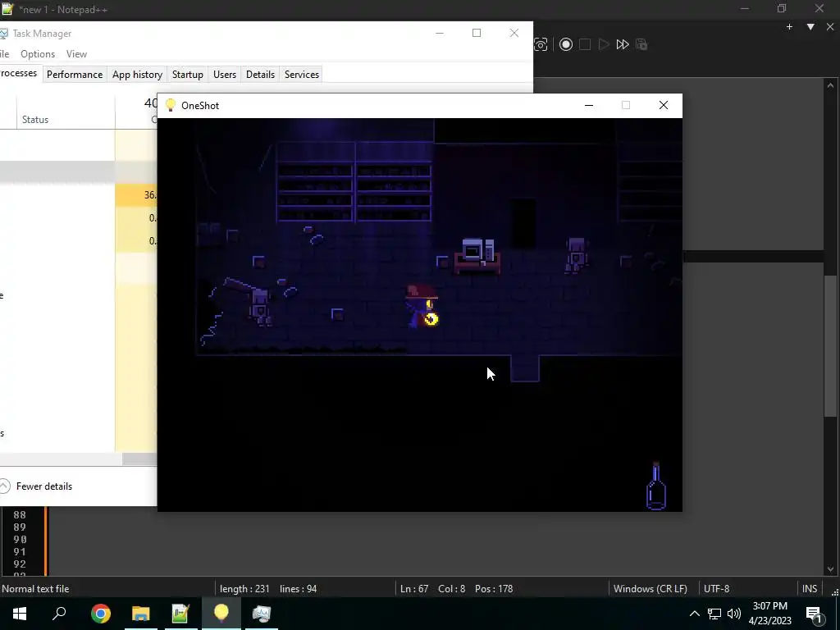
Task: Collapse Task Manager with Fewer details
Action: (x=44, y=486)
